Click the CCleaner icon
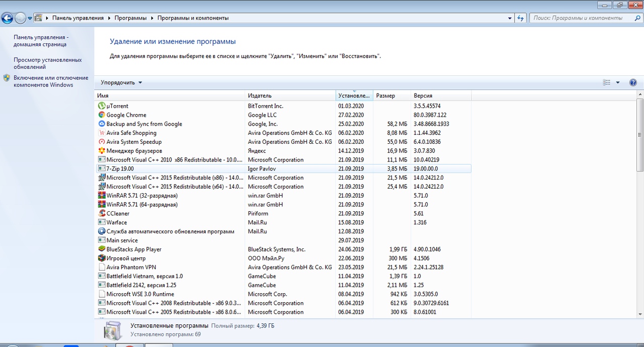 tap(102, 213)
